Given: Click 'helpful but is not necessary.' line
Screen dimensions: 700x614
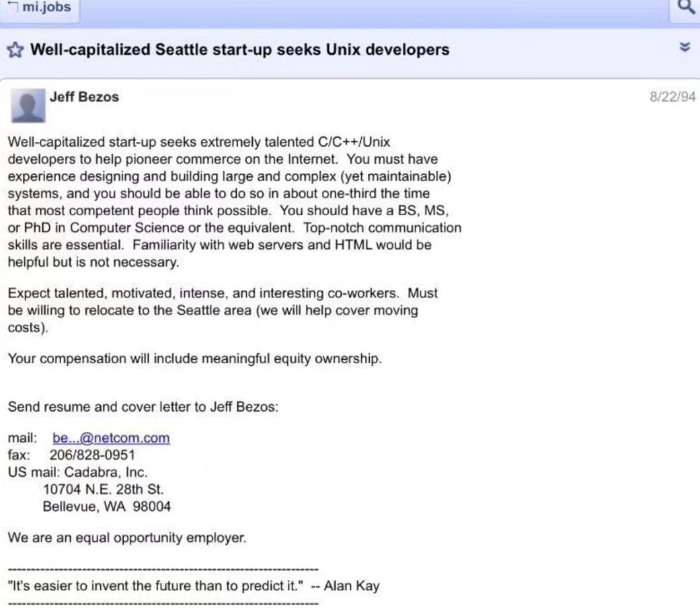Looking at the screenshot, I should (93, 262).
